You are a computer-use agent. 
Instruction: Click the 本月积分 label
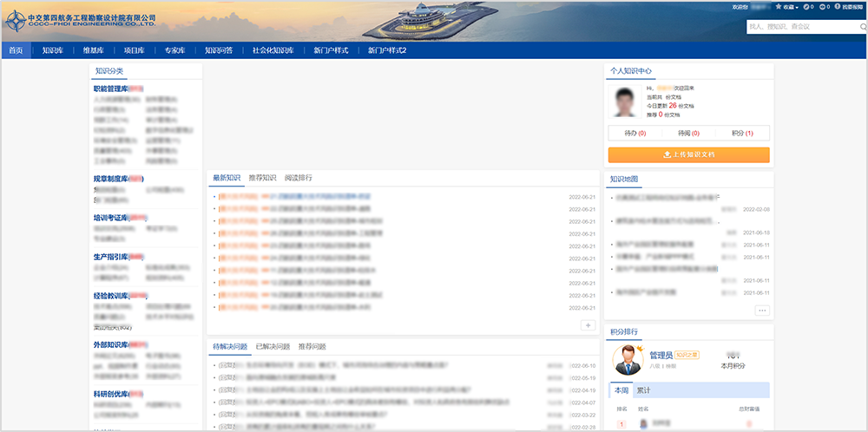733,365
